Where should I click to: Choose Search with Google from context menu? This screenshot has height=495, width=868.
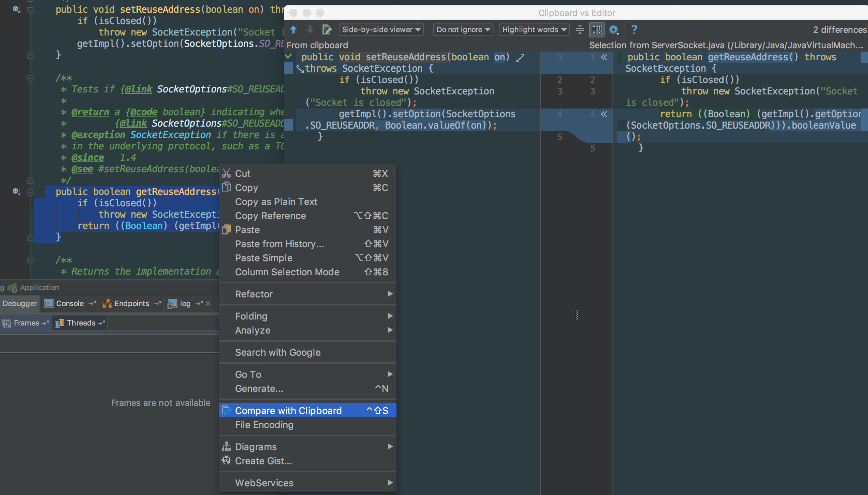tap(278, 352)
